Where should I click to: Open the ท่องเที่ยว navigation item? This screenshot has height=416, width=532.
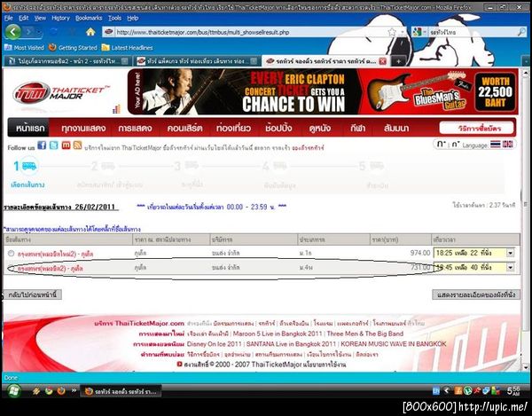coord(233,129)
